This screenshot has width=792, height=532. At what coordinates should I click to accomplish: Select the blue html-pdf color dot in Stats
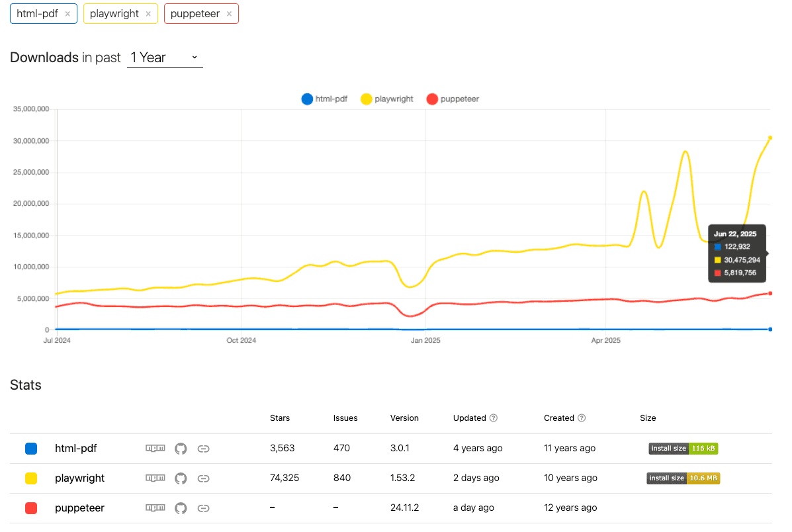point(30,448)
